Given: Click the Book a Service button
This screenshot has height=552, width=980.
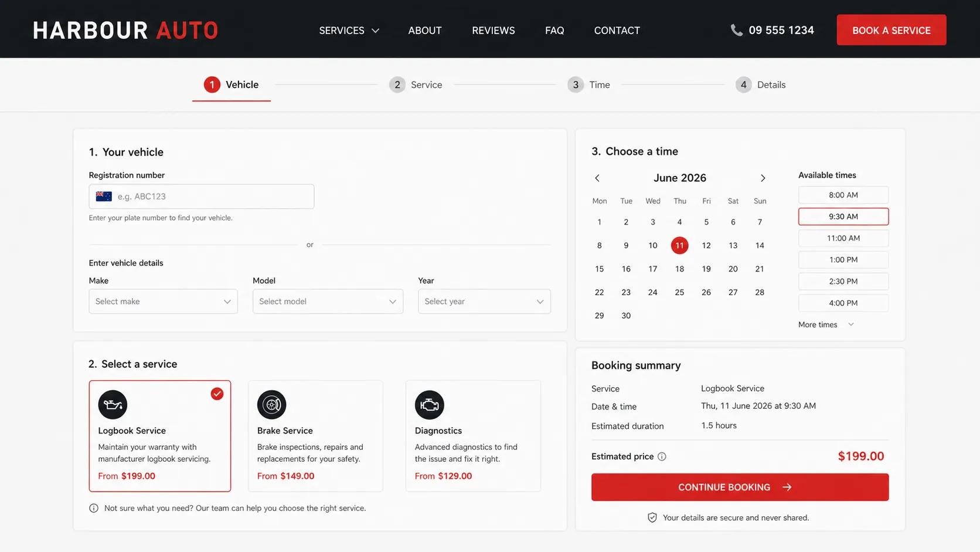Looking at the screenshot, I should click(x=891, y=30).
